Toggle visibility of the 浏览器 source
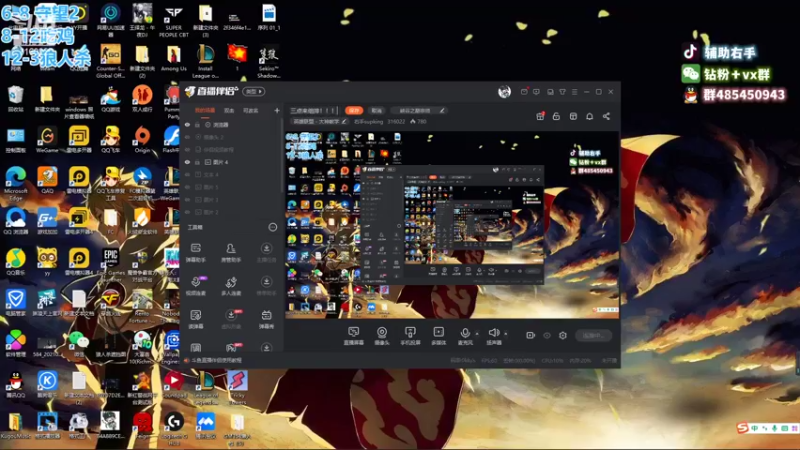This screenshot has height=450, width=800. tap(187, 124)
